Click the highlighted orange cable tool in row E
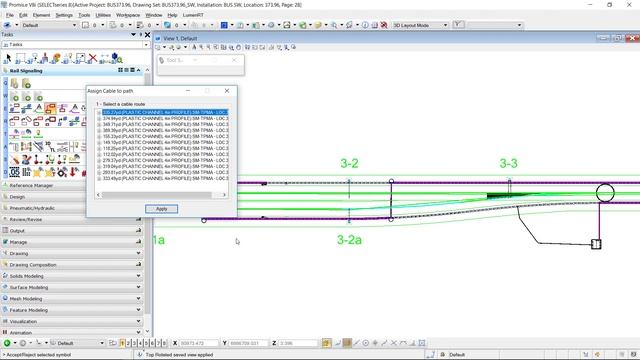The height and width of the screenshot is (360, 640). tap(51, 109)
